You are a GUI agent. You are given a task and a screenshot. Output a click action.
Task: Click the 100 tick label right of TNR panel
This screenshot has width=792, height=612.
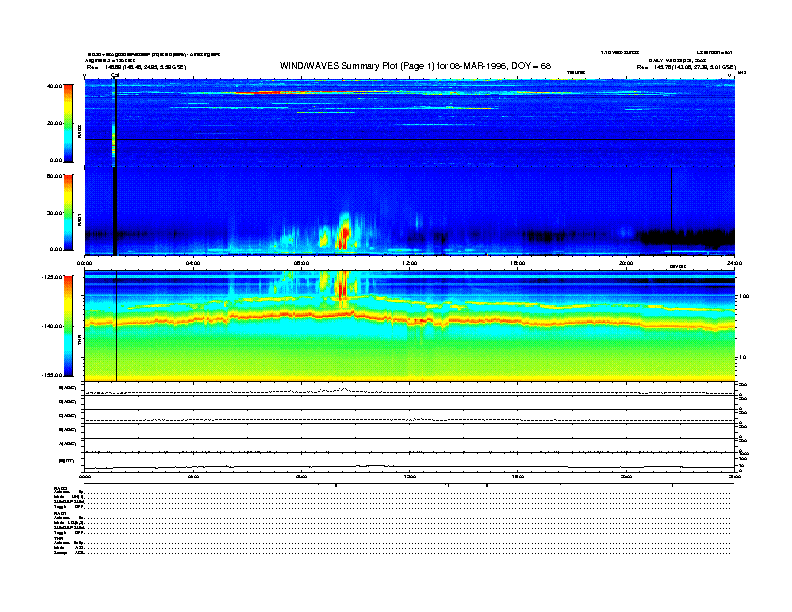tap(743, 296)
